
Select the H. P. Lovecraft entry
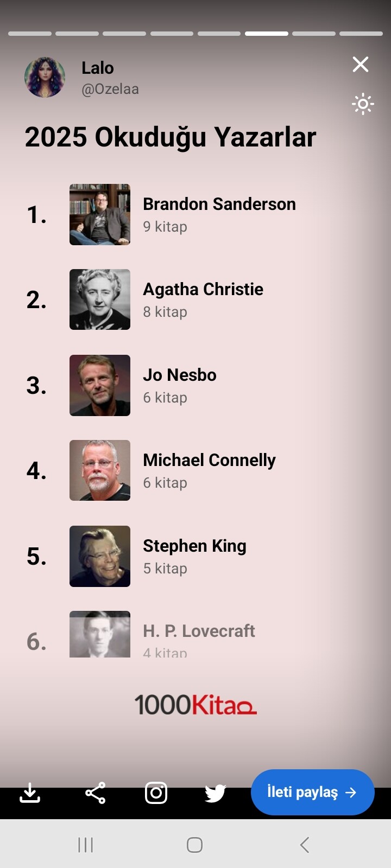click(199, 631)
